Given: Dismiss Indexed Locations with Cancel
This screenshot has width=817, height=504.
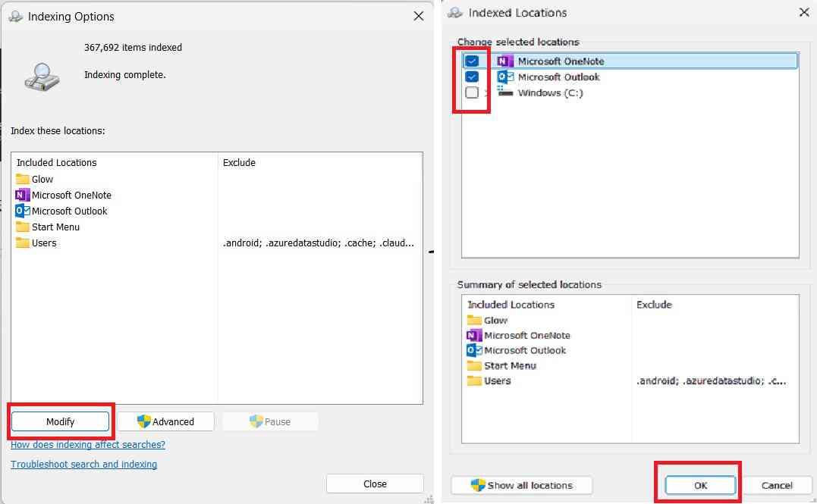Looking at the screenshot, I should click(x=777, y=485).
